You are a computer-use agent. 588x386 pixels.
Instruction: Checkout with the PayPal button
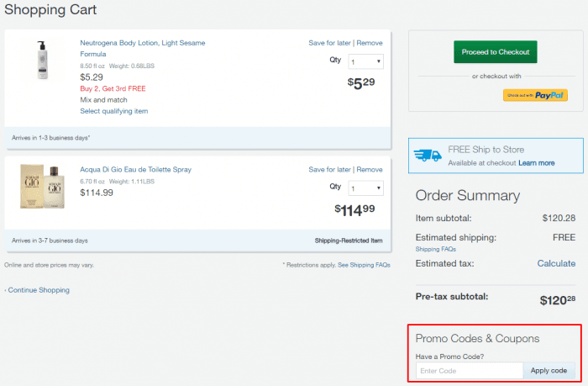click(535, 95)
